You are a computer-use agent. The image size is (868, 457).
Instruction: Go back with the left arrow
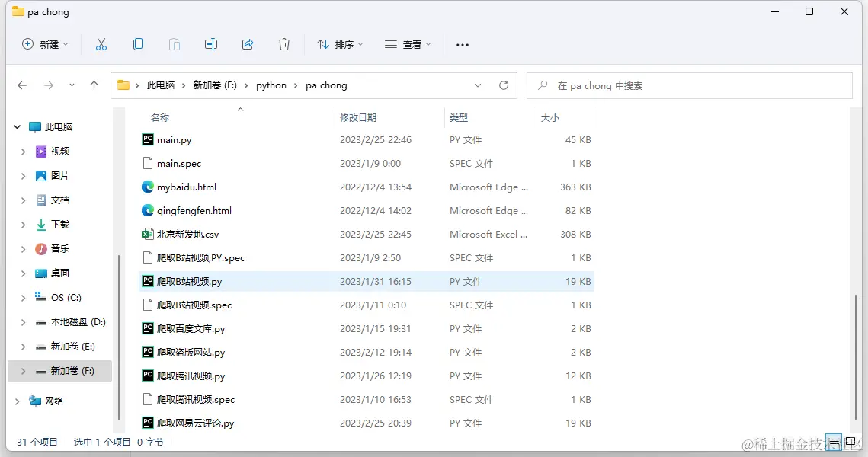(22, 85)
